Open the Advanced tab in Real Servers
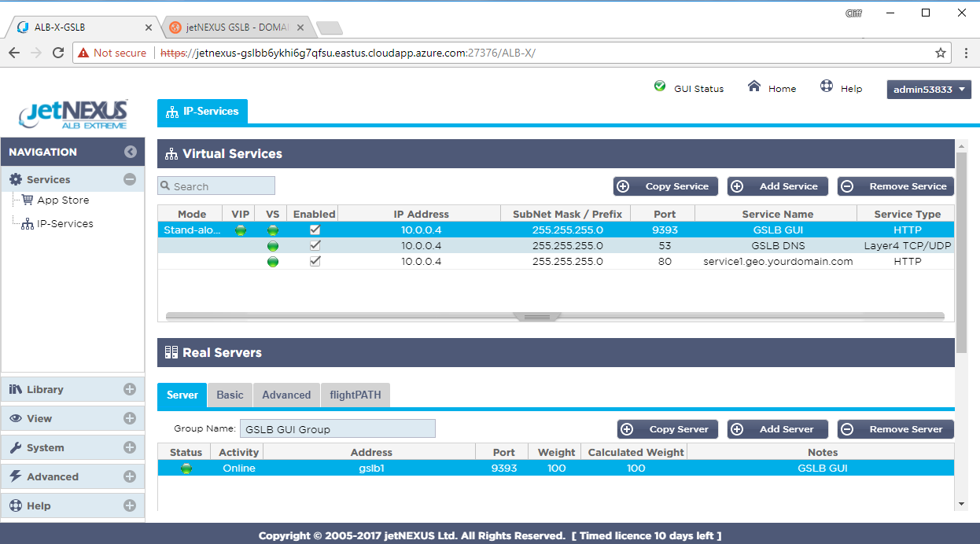This screenshot has height=544, width=980. (286, 395)
